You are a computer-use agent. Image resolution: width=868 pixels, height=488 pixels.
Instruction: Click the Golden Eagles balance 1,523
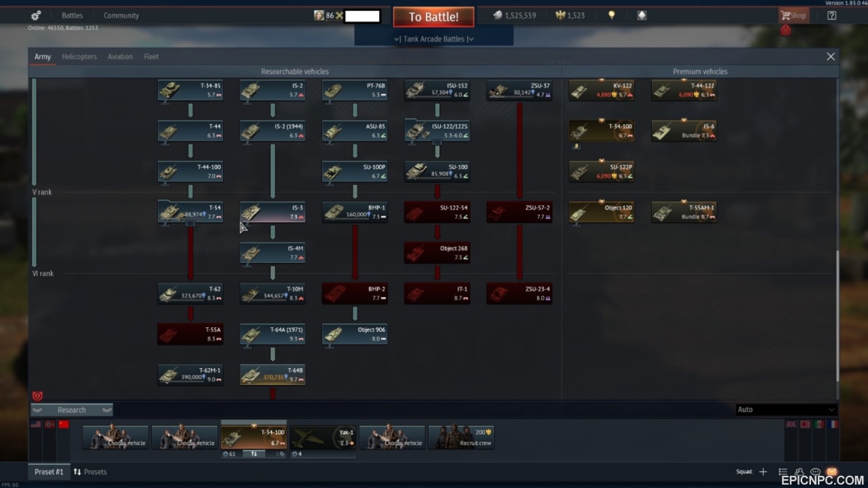(x=570, y=16)
